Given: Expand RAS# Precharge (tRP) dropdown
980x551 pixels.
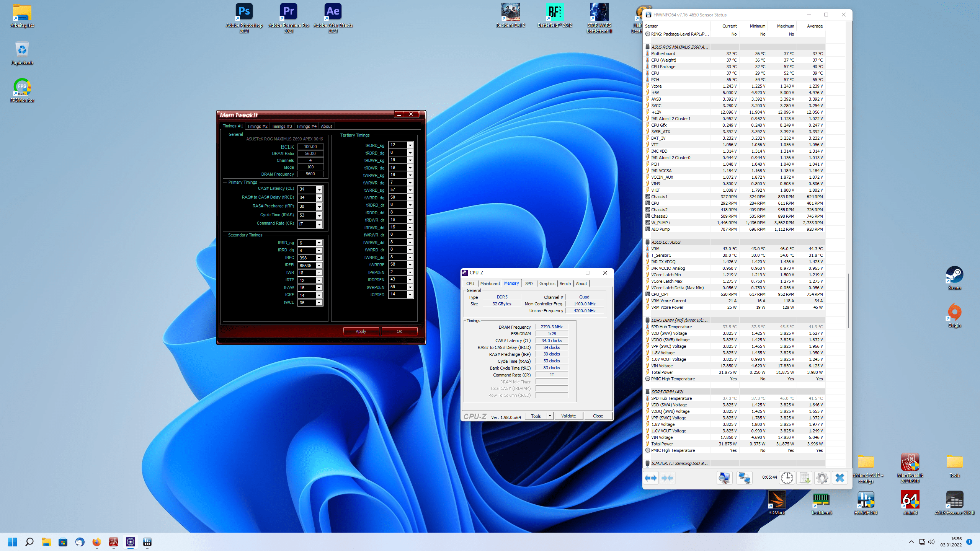Looking at the screenshot, I should click(319, 207).
